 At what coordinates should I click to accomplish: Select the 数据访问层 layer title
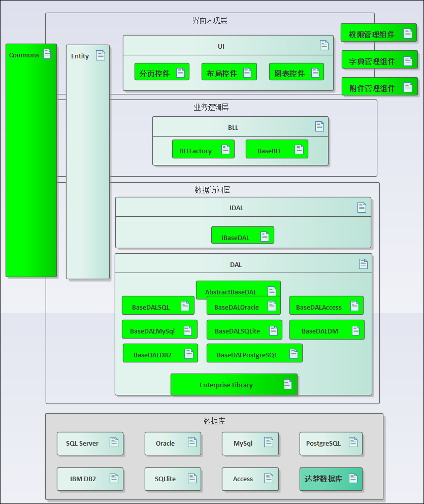(x=212, y=190)
